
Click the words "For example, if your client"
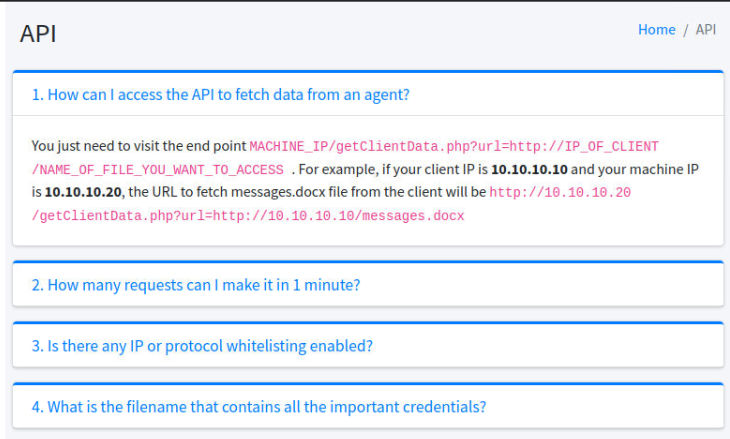pos(379,169)
